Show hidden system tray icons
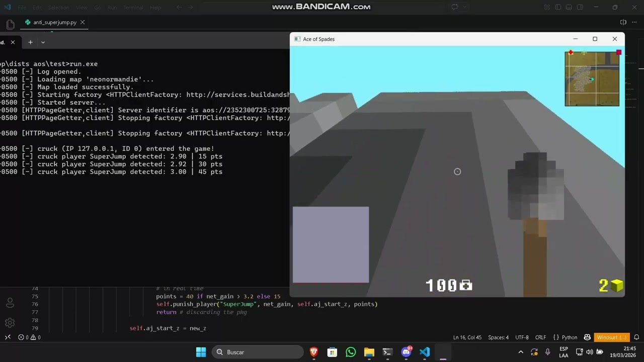 pyautogui.click(x=521, y=352)
